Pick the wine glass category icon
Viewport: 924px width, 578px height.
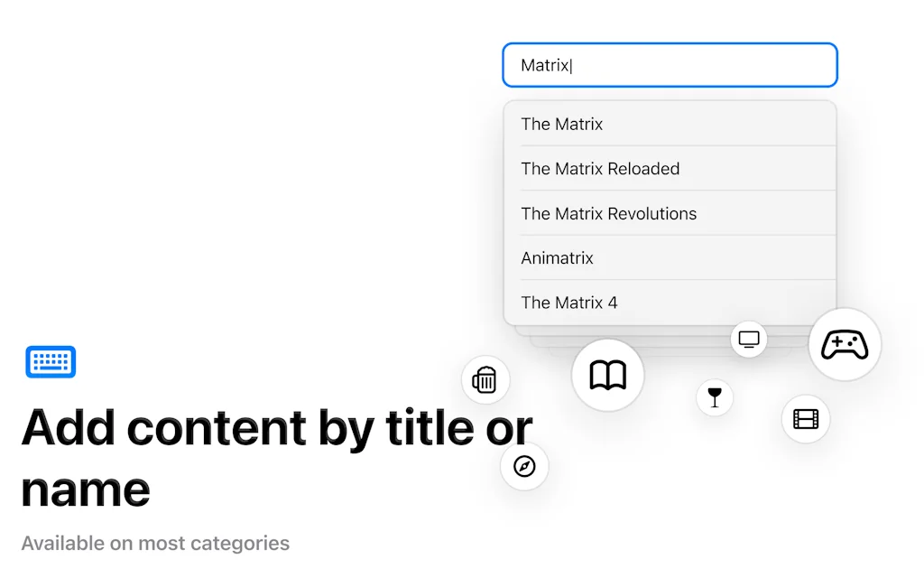[x=715, y=397]
